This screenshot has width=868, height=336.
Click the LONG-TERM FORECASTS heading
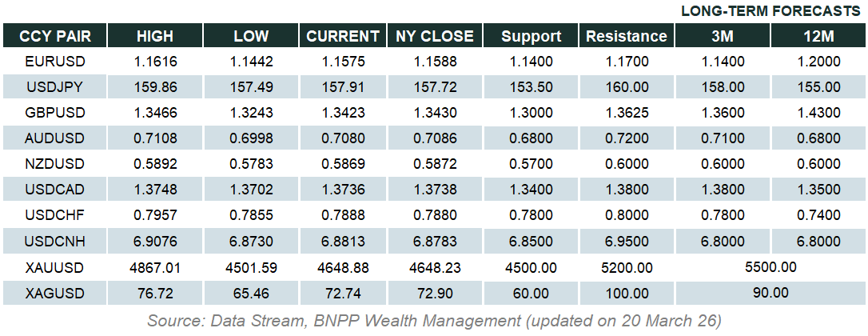click(770, 12)
